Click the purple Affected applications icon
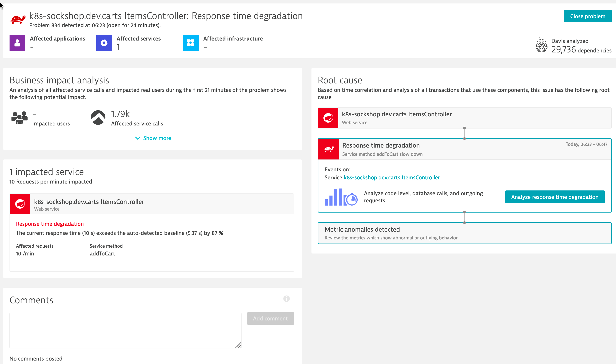616x364 pixels. 17,43
